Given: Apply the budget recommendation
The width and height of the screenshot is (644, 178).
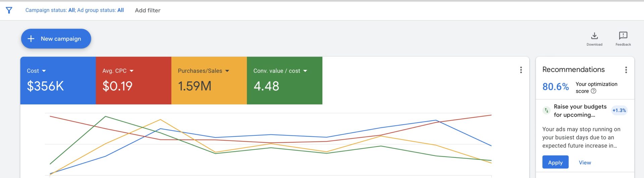Looking at the screenshot, I should tap(555, 162).
